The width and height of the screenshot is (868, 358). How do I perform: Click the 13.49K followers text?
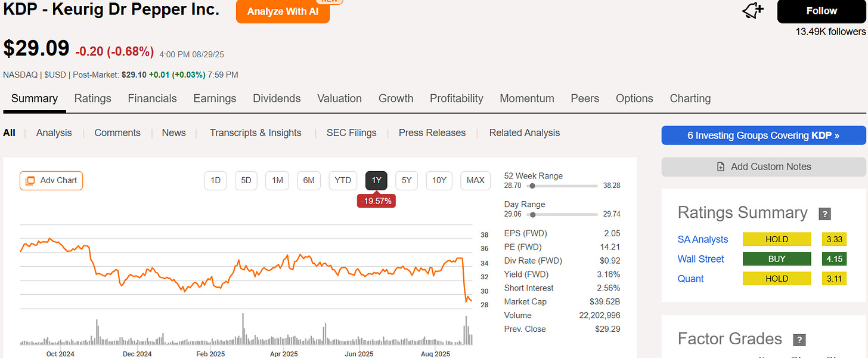[830, 32]
